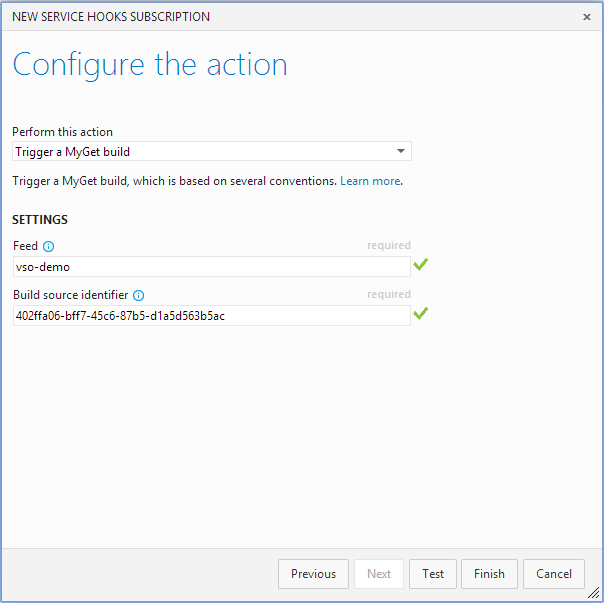Go back with the Previous button
Image resolution: width=604 pixels, height=603 pixels.
click(313, 574)
